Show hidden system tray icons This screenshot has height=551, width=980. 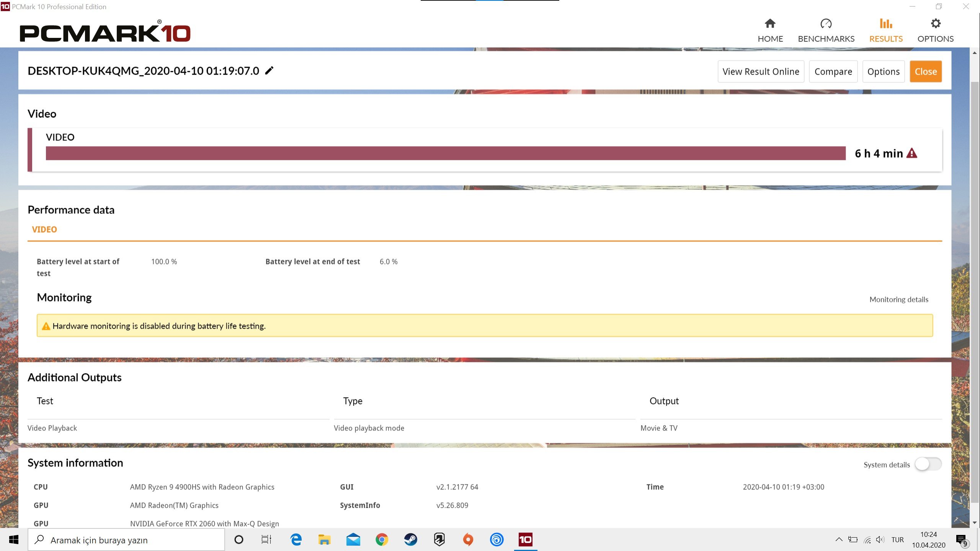pos(839,540)
